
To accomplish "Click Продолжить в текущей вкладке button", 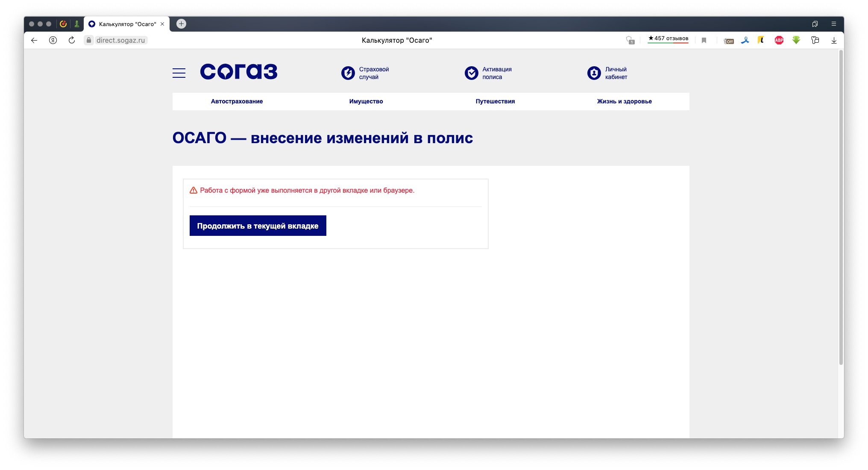I will tap(258, 226).
